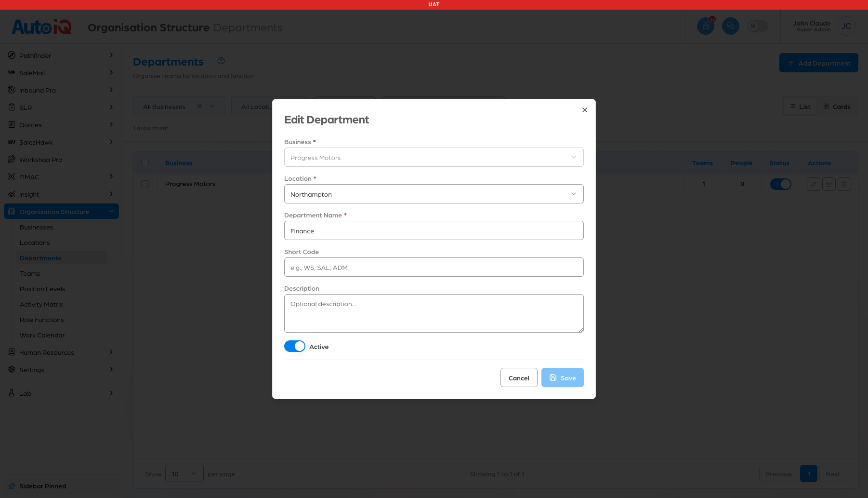The height and width of the screenshot is (498, 868).
Task: Close the Edit Department dialog
Action: [x=585, y=110]
